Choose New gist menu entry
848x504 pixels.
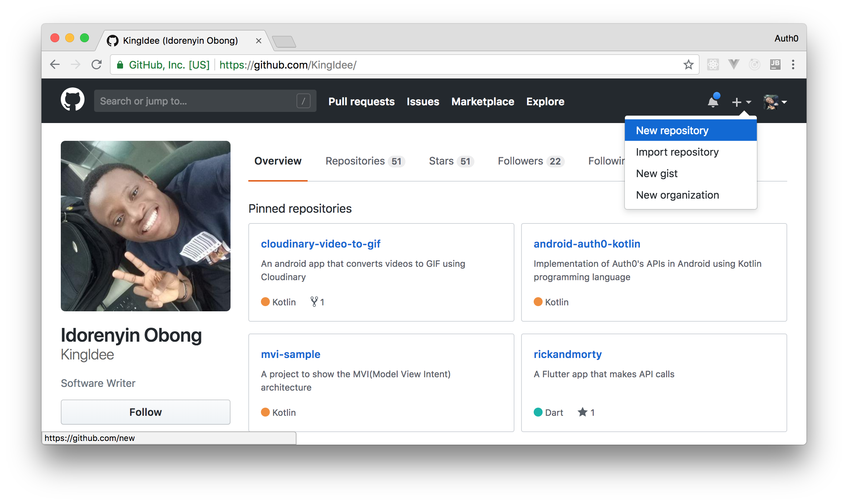point(657,173)
